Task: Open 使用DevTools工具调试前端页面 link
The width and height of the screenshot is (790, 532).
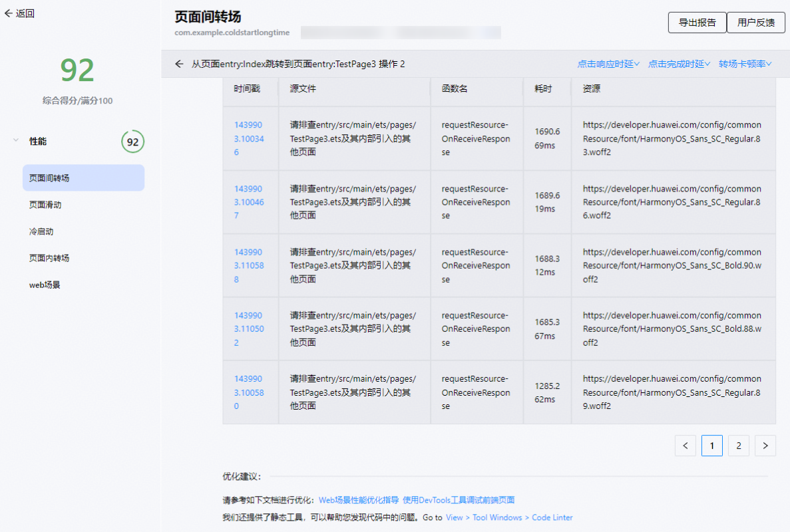Action: click(458, 500)
